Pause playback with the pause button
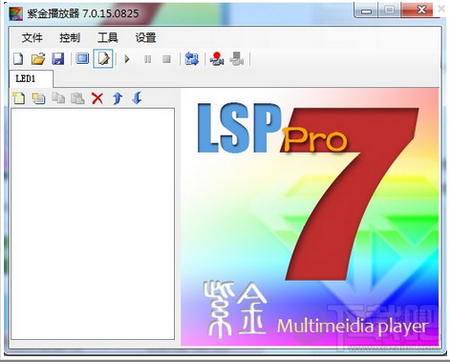Screen dimensions: 450x362 147,59
